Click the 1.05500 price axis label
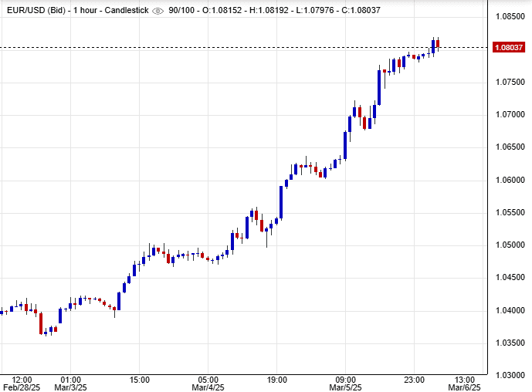The width and height of the screenshot is (532, 392). pos(510,212)
